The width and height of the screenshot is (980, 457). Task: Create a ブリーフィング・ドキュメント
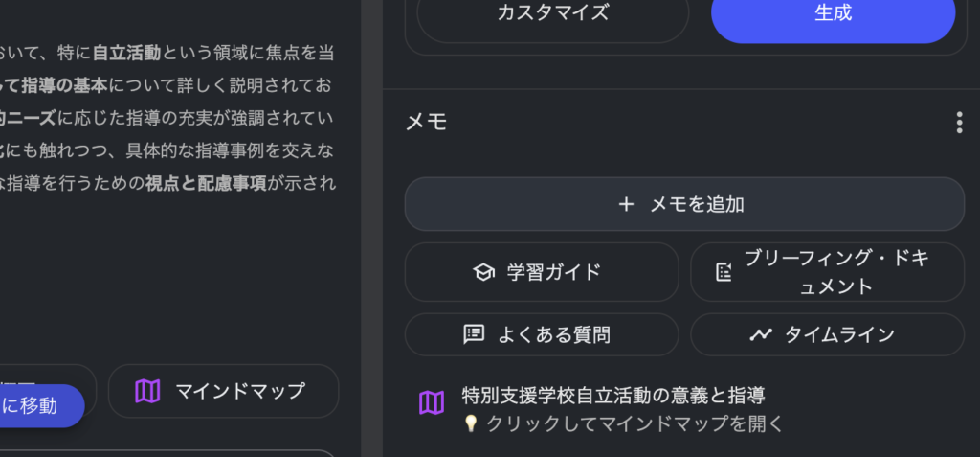pos(827,272)
